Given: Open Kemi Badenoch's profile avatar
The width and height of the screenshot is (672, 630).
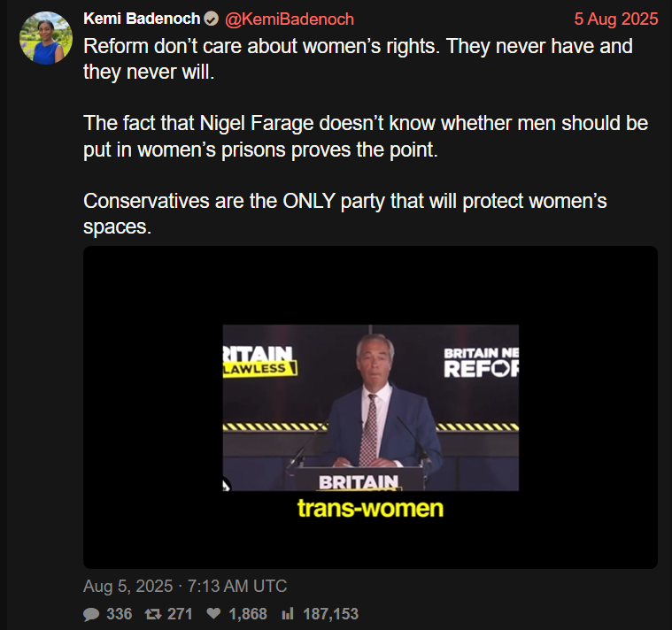Looking at the screenshot, I should pyautogui.click(x=46, y=38).
